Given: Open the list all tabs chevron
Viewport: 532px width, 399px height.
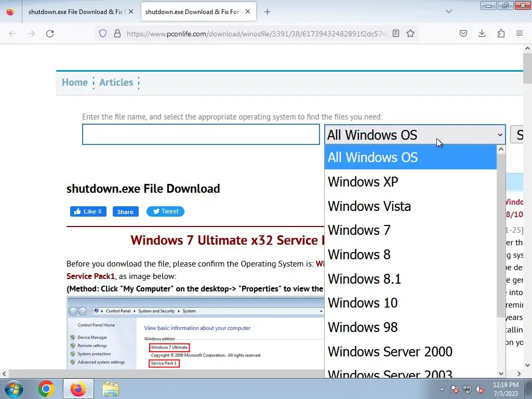Looking at the screenshot, I should (x=449, y=11).
